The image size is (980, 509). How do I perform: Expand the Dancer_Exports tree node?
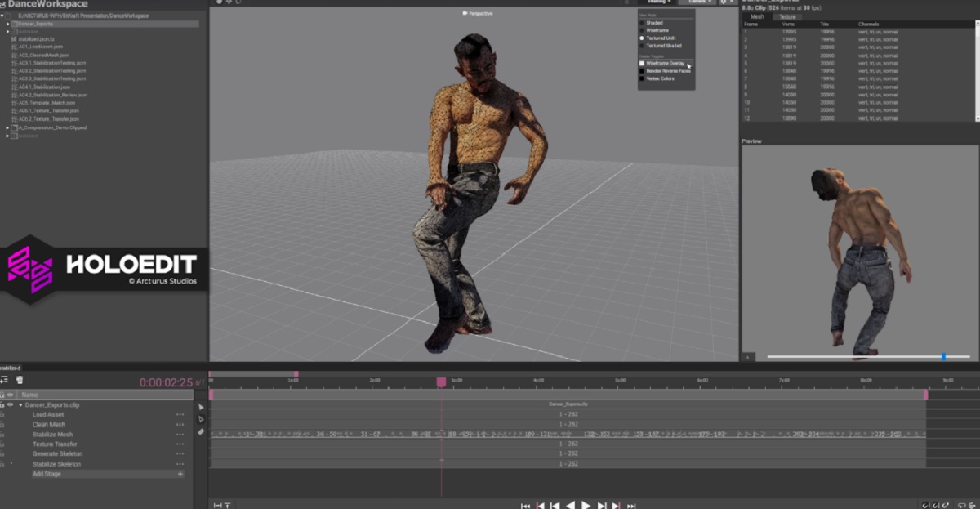(x=8, y=24)
